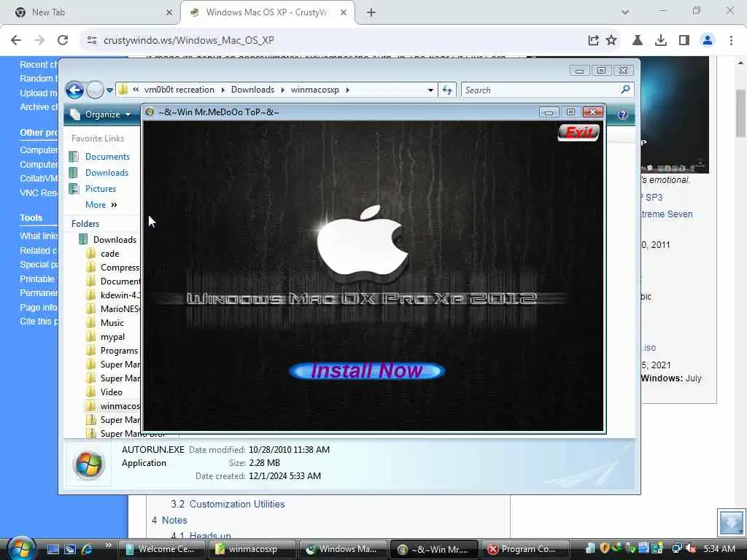Open Downloads favorite link
This screenshot has width=747, height=560.
[107, 173]
